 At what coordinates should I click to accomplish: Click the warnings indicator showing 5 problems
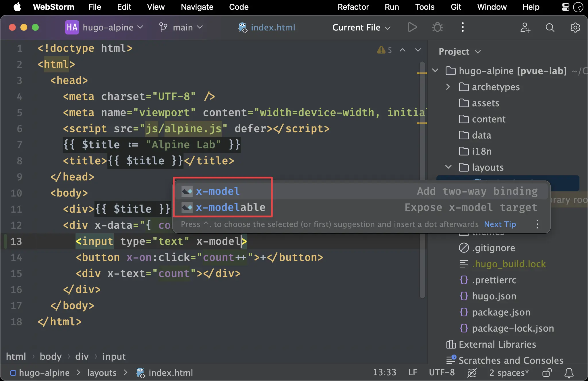coord(384,50)
